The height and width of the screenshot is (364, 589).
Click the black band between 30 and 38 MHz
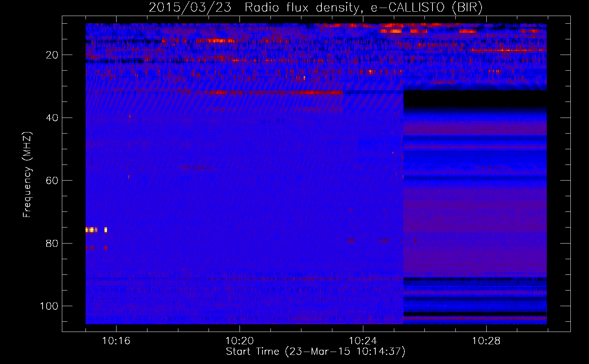tap(475, 99)
